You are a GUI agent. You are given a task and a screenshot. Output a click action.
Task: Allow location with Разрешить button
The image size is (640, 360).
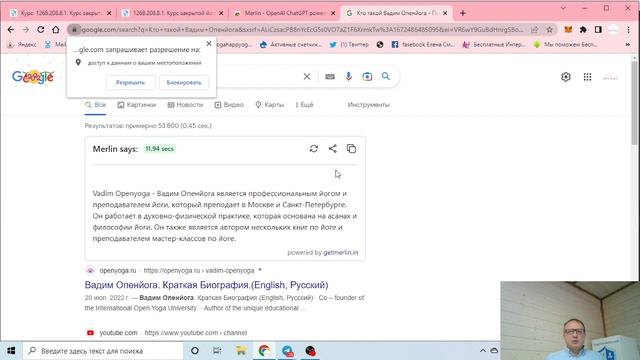pyautogui.click(x=130, y=82)
